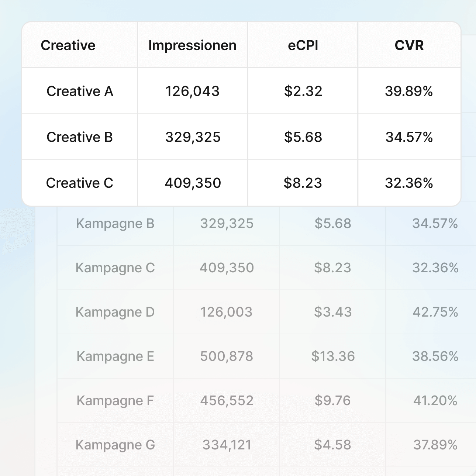476x476 pixels.
Task: Click the Kampagne C row label
Action: tap(115, 268)
